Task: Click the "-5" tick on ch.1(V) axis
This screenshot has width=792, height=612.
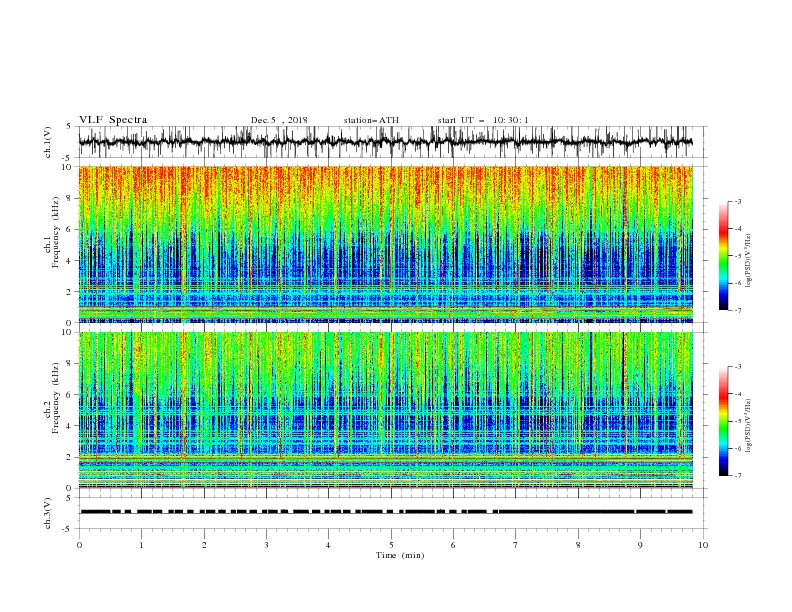Action: pyautogui.click(x=67, y=158)
